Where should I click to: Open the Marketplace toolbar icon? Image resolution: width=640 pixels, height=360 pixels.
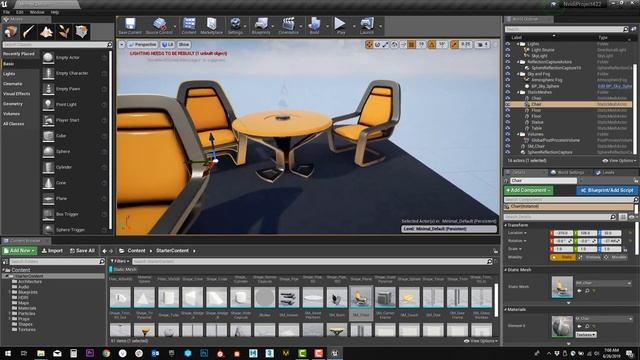pos(211,26)
